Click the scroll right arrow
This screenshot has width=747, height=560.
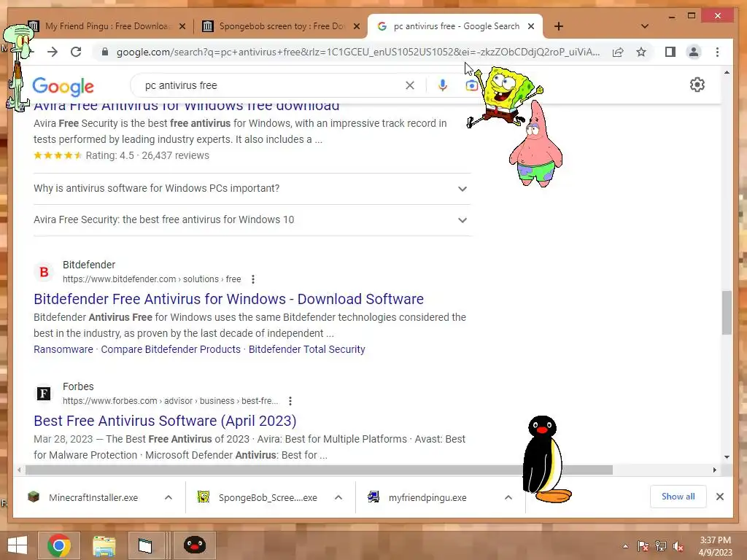715,470
